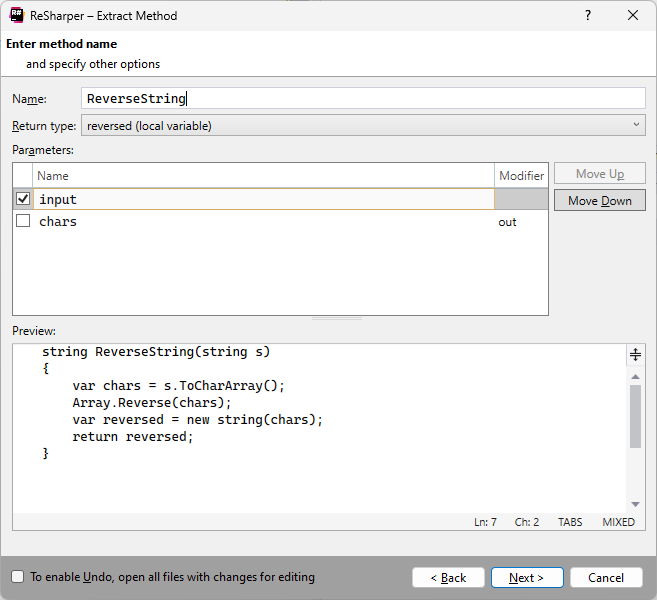Toggle the enable Undo checkbox
The width and height of the screenshot is (657, 600).
(17, 577)
